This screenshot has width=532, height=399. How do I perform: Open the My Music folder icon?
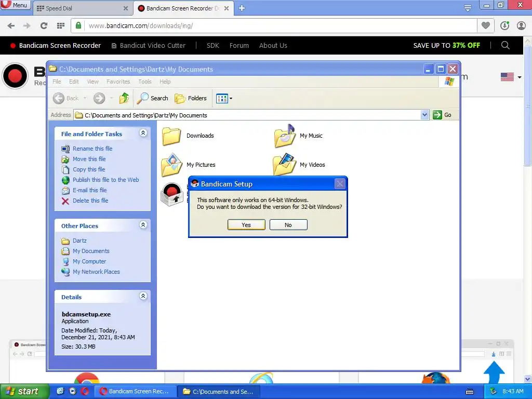(285, 136)
